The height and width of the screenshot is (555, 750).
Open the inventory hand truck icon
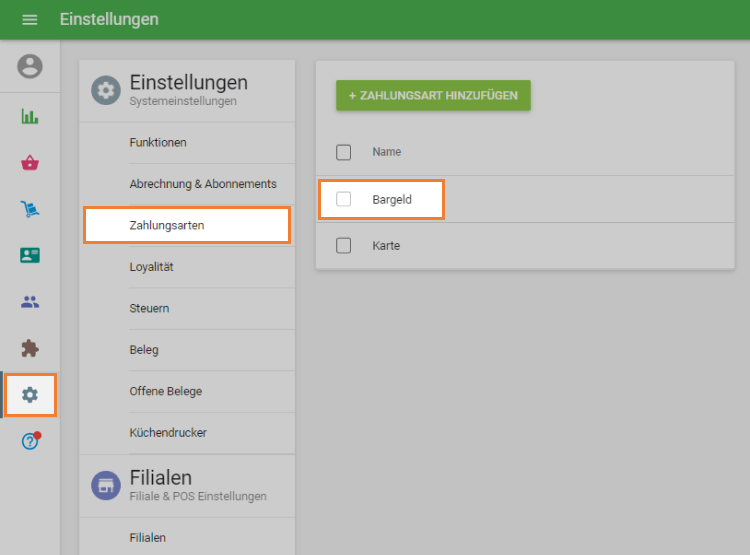coord(30,209)
